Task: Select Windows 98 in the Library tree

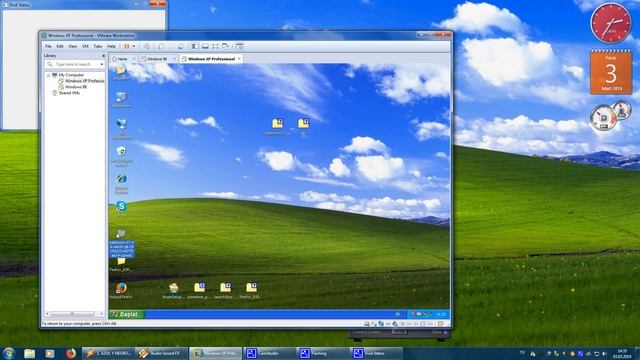Action: (76, 87)
